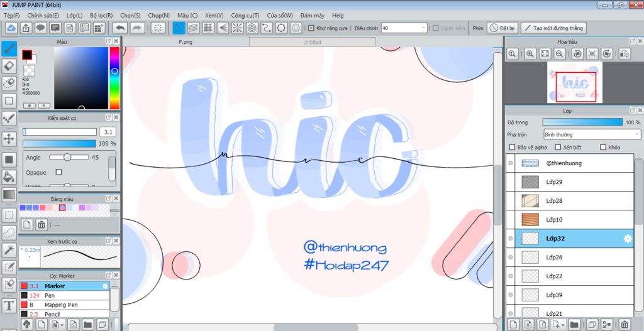Image resolution: width=644 pixels, height=331 pixels.
Task: Select the Brush tool in left toolbar
Action: [x=9, y=48]
